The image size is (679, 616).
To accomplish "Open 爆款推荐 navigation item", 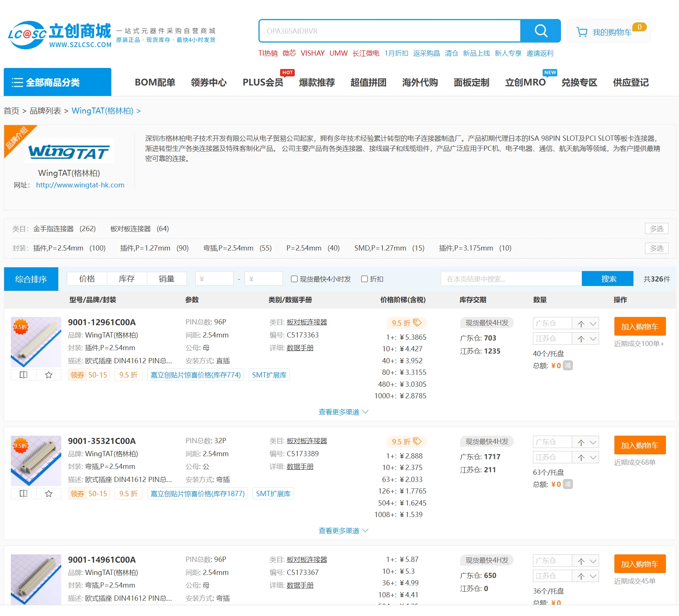I will [317, 82].
